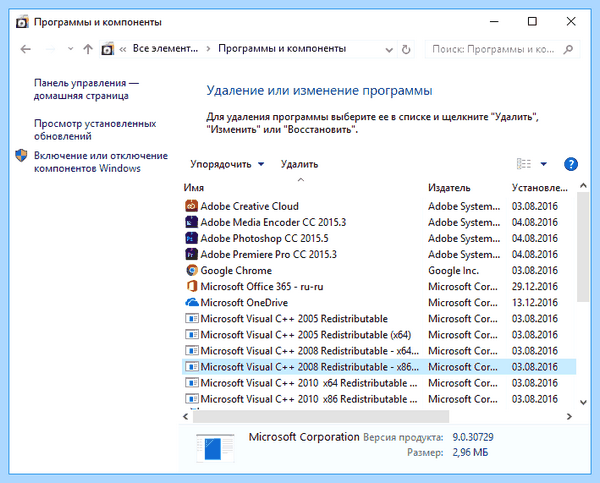
Task: Select the Adobe Creative Cloud row name
Action: point(249,206)
